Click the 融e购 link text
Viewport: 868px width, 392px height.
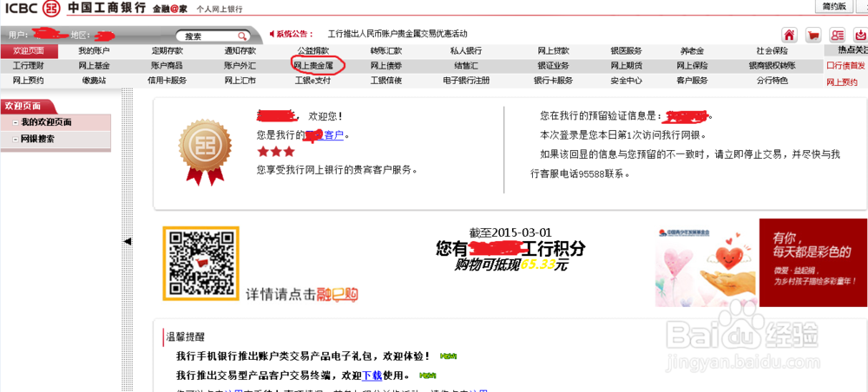pyautogui.click(x=337, y=295)
